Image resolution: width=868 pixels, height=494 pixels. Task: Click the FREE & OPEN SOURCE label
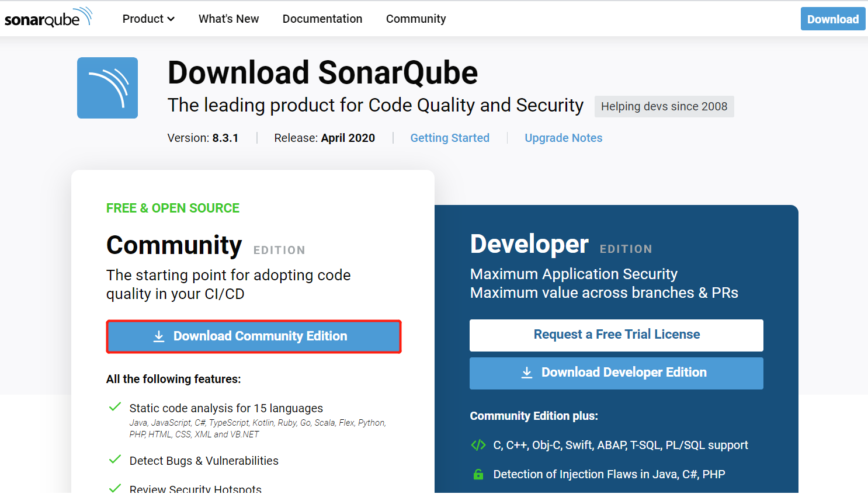[173, 208]
